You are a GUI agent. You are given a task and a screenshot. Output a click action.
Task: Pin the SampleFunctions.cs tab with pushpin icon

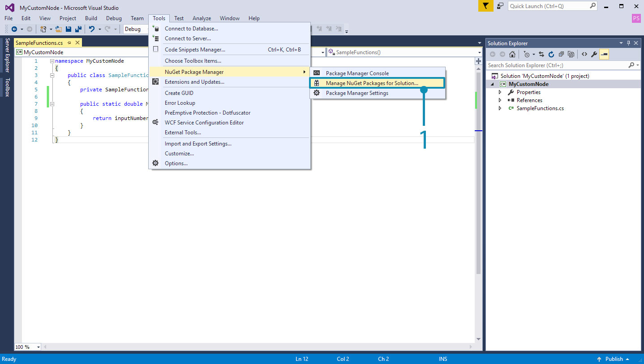(x=69, y=43)
